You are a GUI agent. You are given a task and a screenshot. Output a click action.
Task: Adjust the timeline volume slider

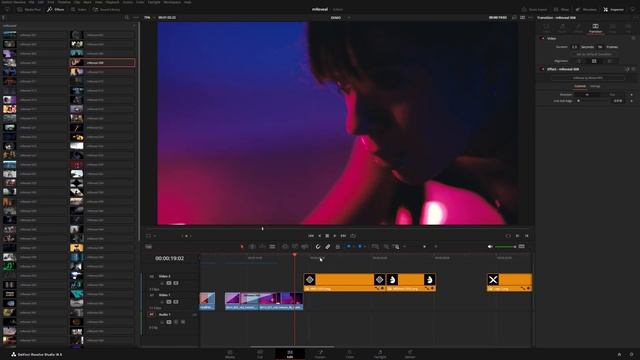(506, 247)
